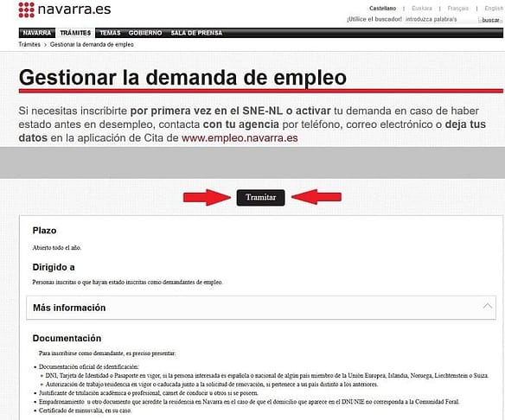The width and height of the screenshot is (505, 420).
Task: Click the 'Personas inscritas o que hayan estado inscritas' line
Action: pyautogui.click(x=127, y=283)
